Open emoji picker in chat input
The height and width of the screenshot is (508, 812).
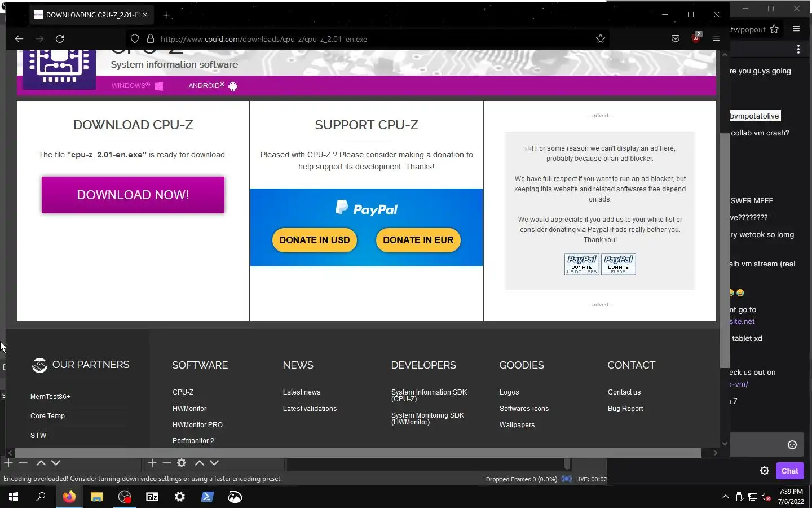[792, 445]
